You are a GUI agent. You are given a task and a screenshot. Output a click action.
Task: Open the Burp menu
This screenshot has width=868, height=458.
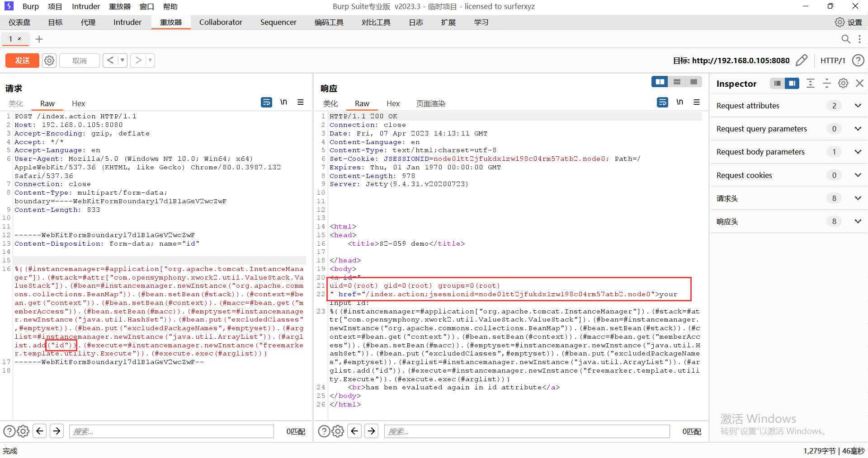[30, 6]
